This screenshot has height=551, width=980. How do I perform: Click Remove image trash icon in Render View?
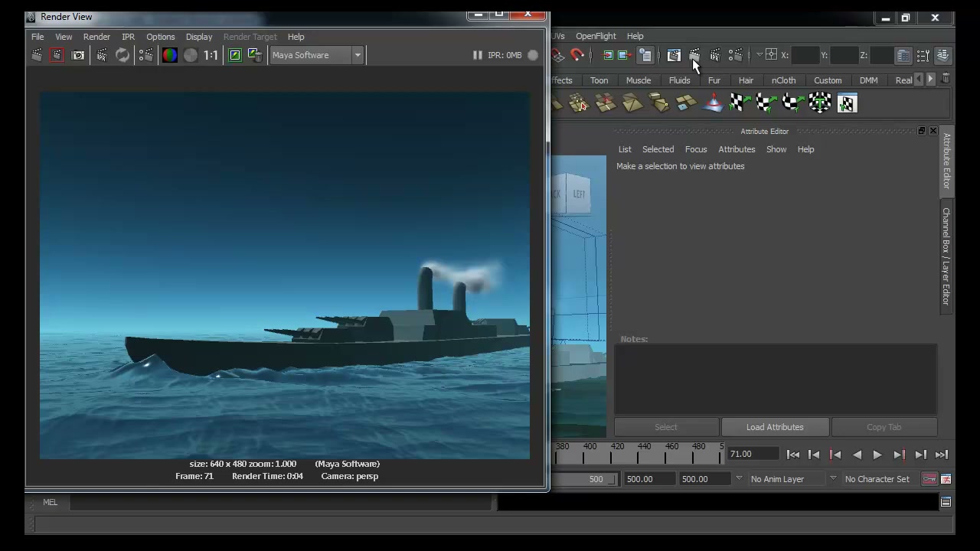pyautogui.click(x=255, y=55)
